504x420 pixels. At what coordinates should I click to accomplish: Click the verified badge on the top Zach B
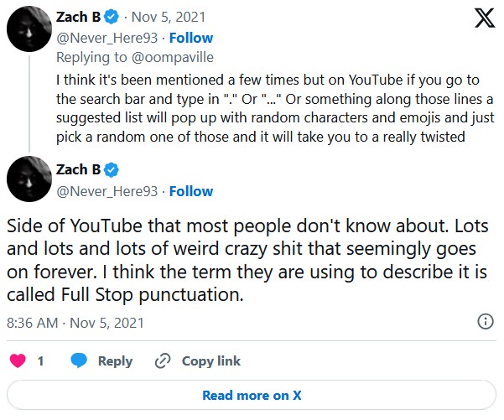pyautogui.click(x=110, y=17)
